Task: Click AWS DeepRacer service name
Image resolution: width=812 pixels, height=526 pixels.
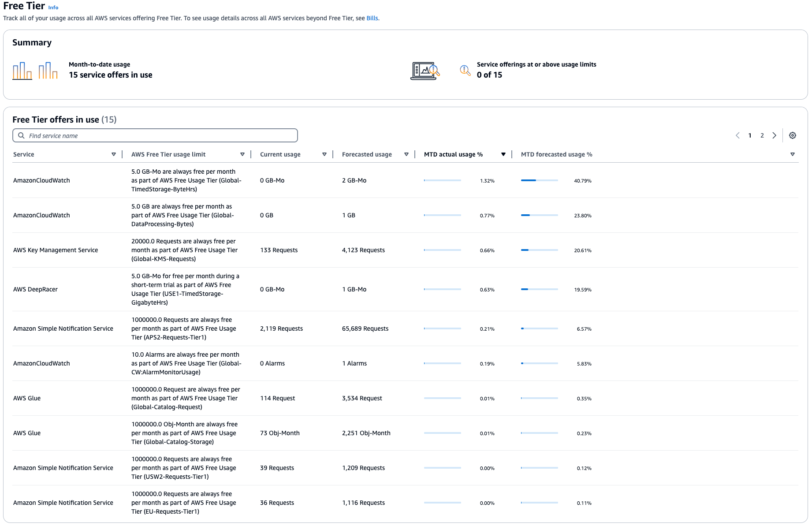Action: [x=35, y=289]
